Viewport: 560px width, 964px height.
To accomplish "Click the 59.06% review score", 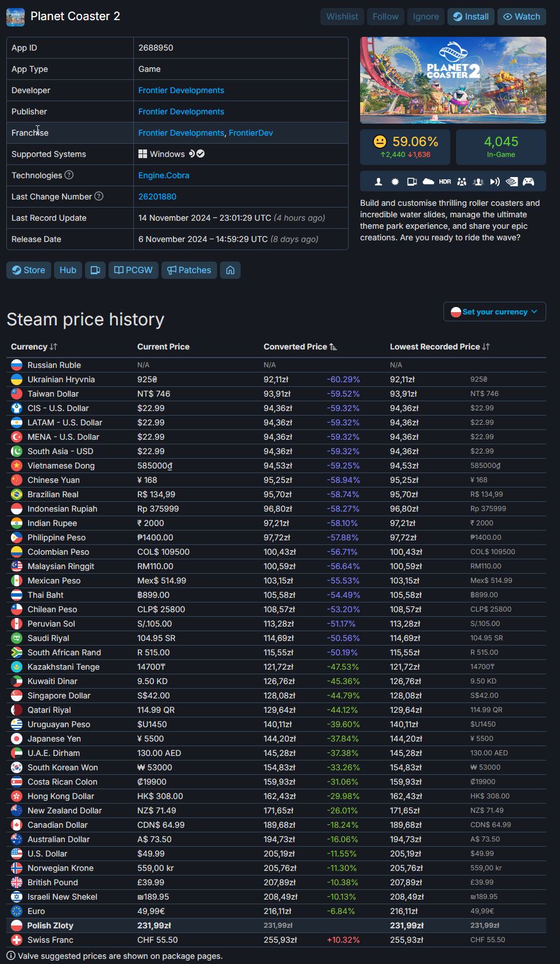I will [x=415, y=141].
